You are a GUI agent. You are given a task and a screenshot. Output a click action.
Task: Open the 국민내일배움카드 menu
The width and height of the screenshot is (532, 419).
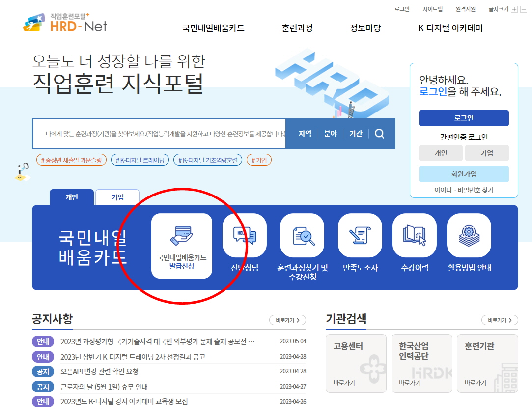point(213,28)
